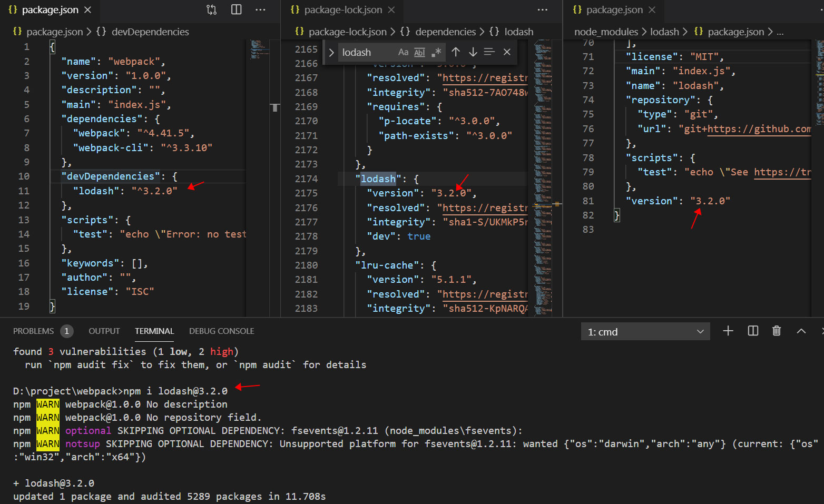Click "dev": true on line 2178

tap(398, 236)
